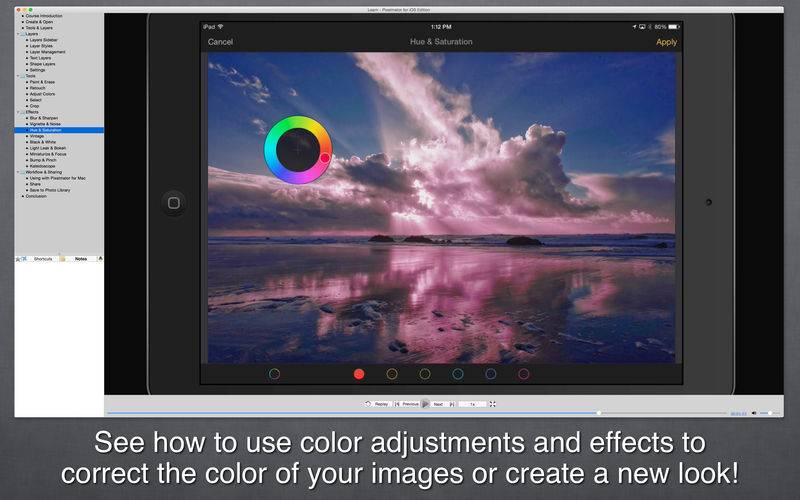This screenshot has width=800, height=500.
Task: Open the Black & White lesson
Action: (43, 142)
